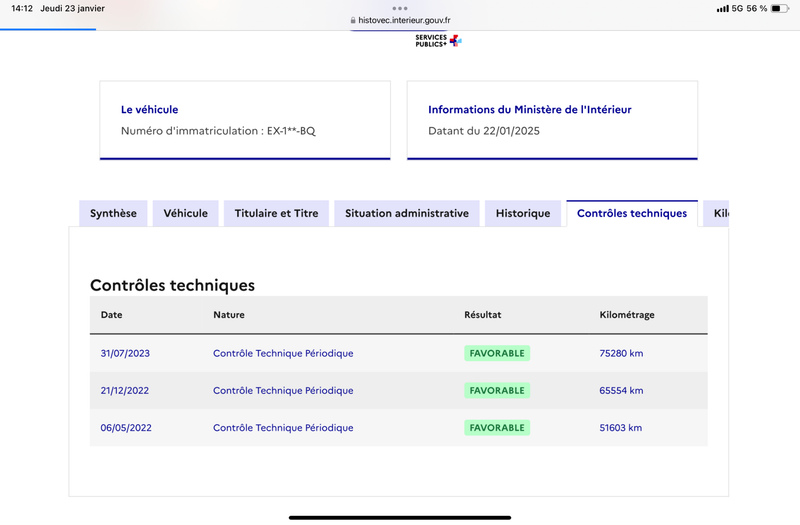Click Contrôle Technique Périodique in the 06/05/2022 row
800x525 pixels.
(283, 428)
